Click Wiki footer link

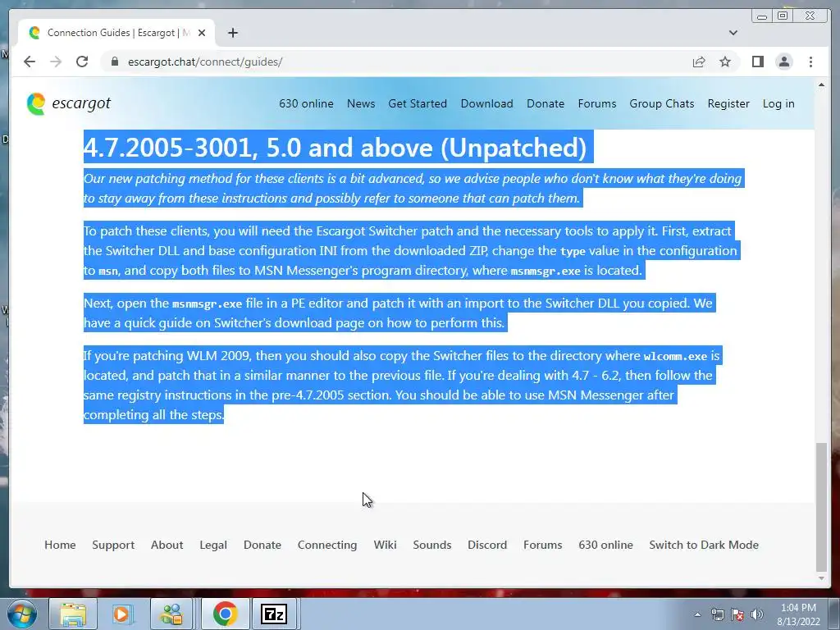[385, 545]
